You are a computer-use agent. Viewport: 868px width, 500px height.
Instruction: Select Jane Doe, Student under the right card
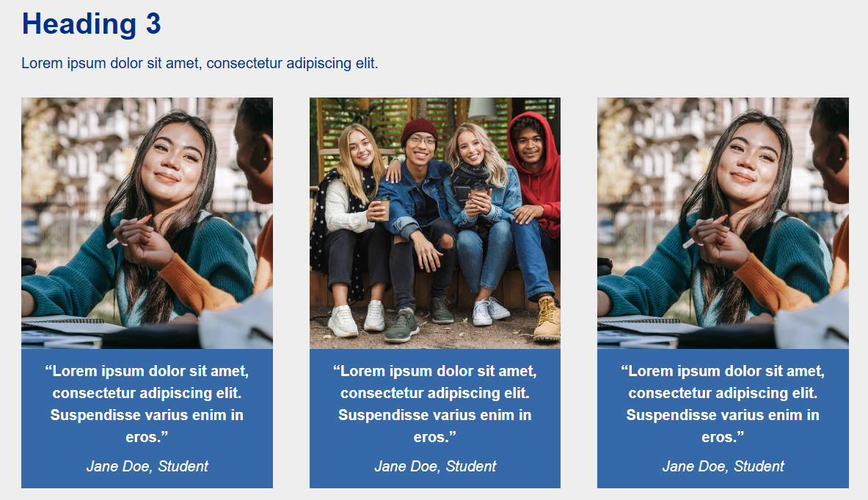click(722, 466)
